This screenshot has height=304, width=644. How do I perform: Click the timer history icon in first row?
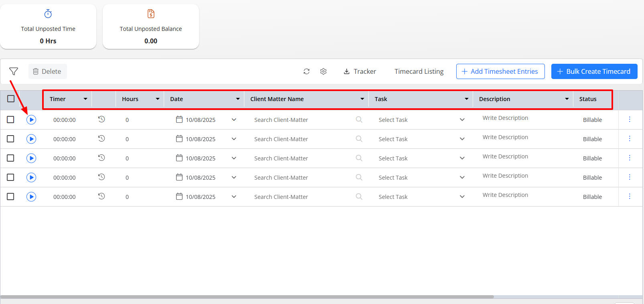pyautogui.click(x=102, y=119)
